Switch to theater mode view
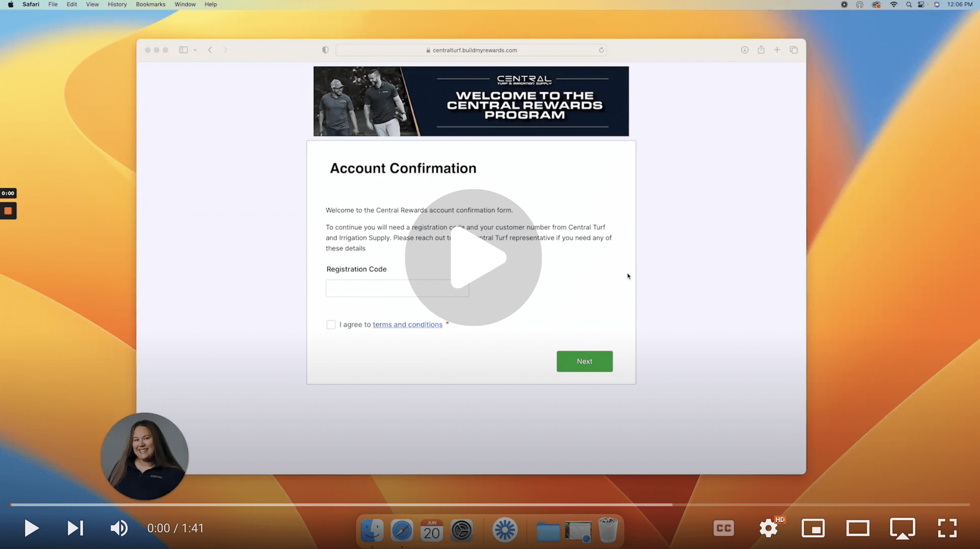Screen dimensions: 980x549 pos(857,528)
